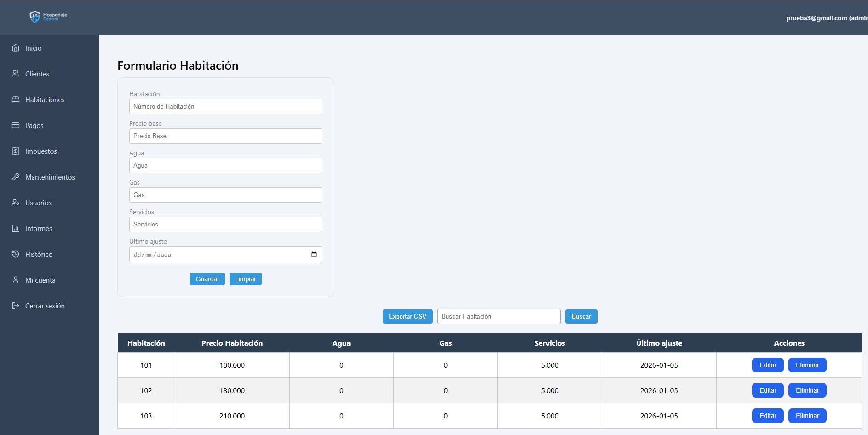The width and height of the screenshot is (868, 435).
Task: Click the Mantenimientos wrench icon
Action: click(16, 177)
